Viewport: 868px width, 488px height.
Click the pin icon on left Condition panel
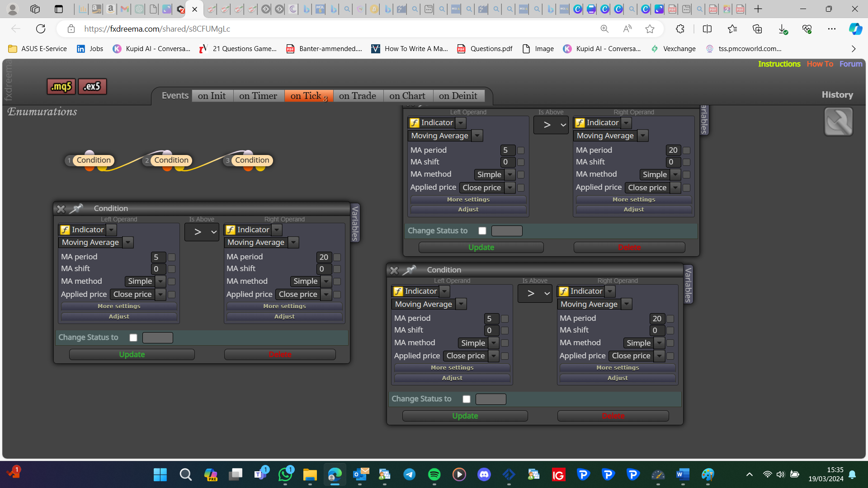[76, 208]
